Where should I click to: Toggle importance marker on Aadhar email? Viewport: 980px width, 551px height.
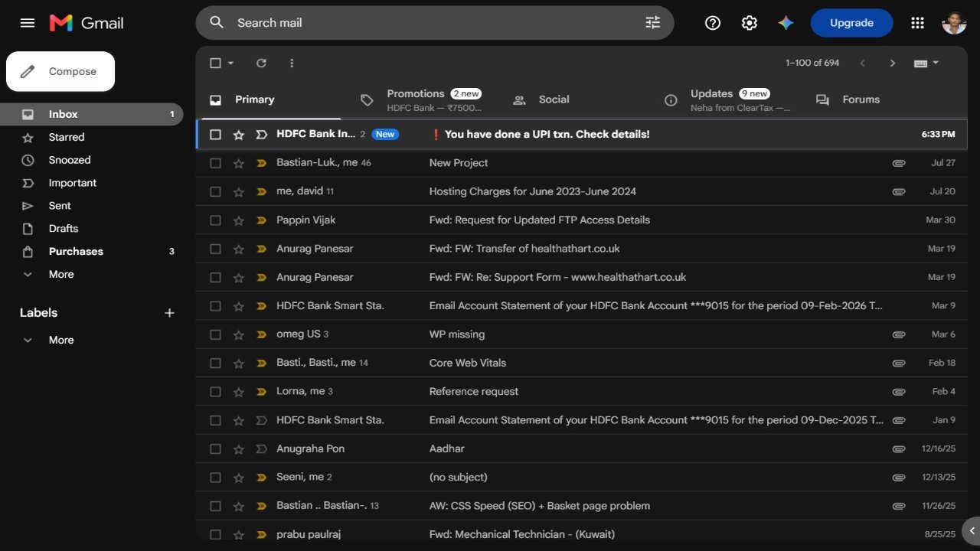(261, 448)
